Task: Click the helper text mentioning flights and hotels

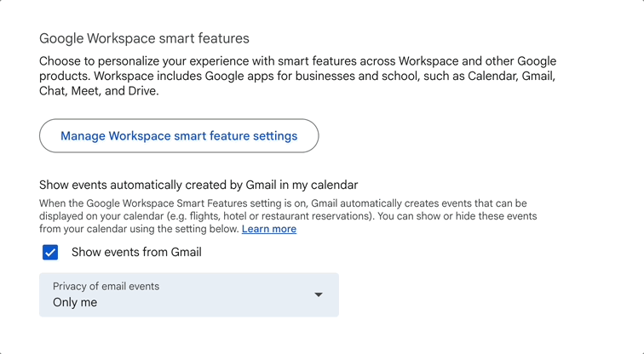Action: [288, 216]
